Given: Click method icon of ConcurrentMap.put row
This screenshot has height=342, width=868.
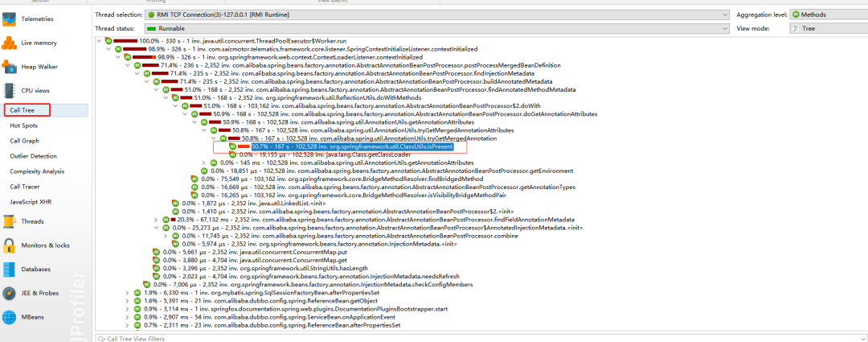Looking at the screenshot, I should point(158,252).
